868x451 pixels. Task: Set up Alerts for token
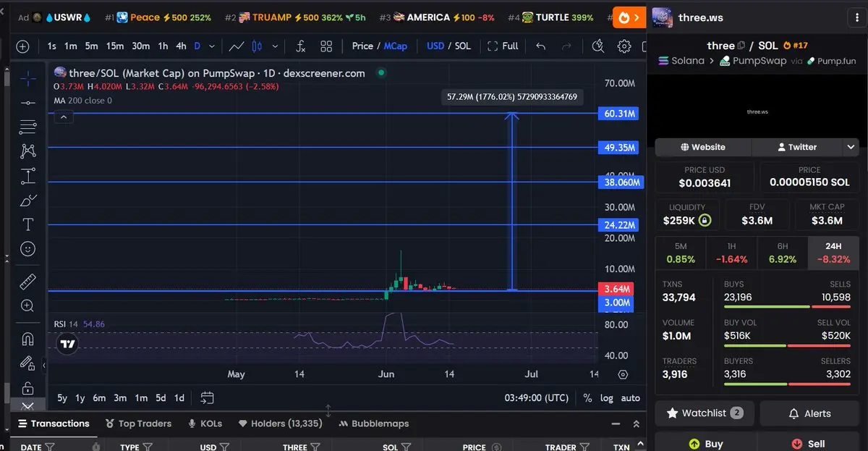(x=809, y=413)
